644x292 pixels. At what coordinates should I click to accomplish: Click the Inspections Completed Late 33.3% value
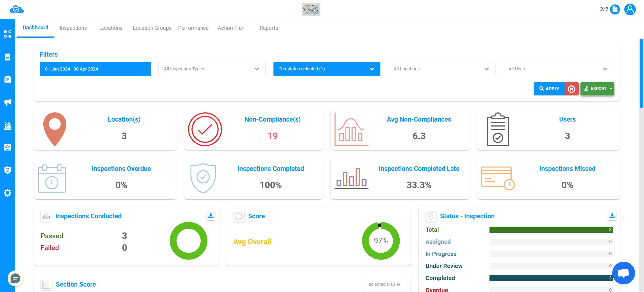click(419, 185)
